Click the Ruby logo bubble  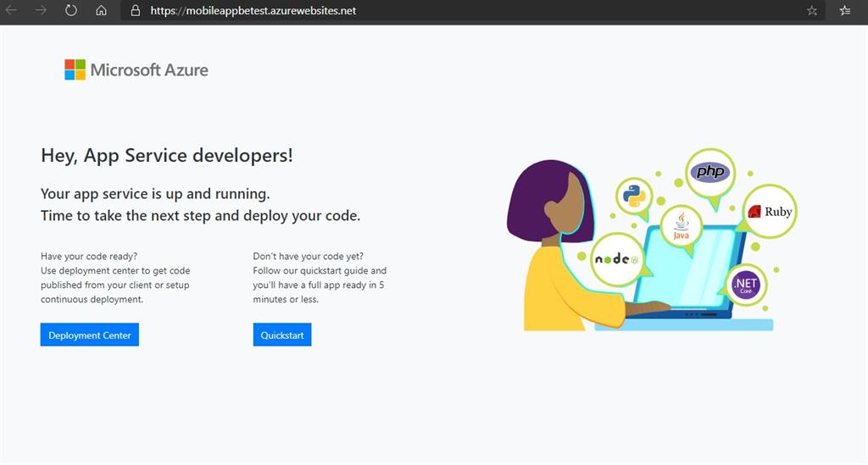pyautogui.click(x=770, y=212)
